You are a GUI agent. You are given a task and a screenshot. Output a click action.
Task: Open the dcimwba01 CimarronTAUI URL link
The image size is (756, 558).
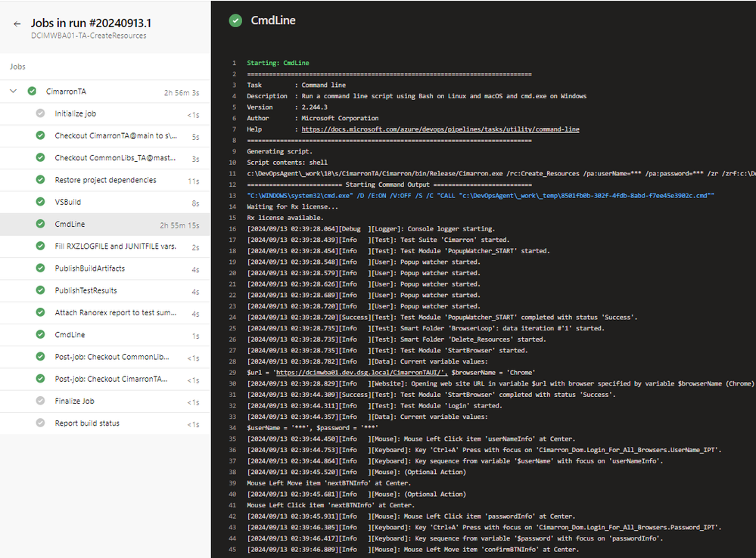click(x=341, y=373)
